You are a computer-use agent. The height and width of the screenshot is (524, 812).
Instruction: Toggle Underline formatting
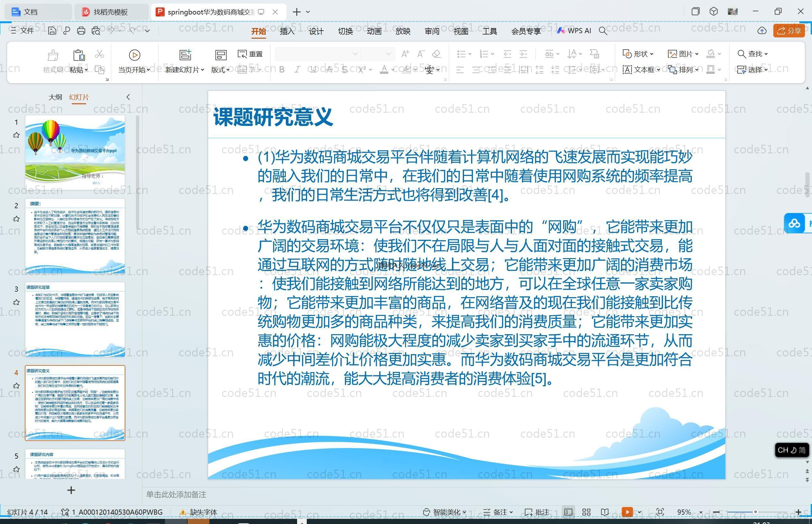313,69
